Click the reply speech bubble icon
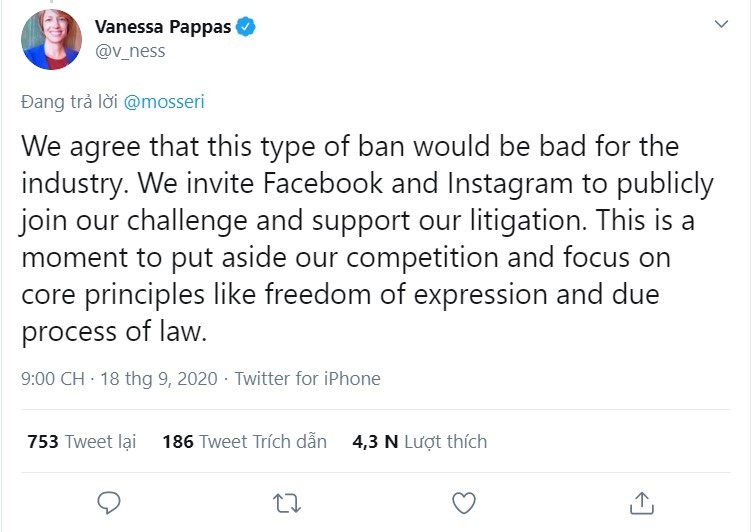The width and height of the screenshot is (756, 532). tap(111, 500)
